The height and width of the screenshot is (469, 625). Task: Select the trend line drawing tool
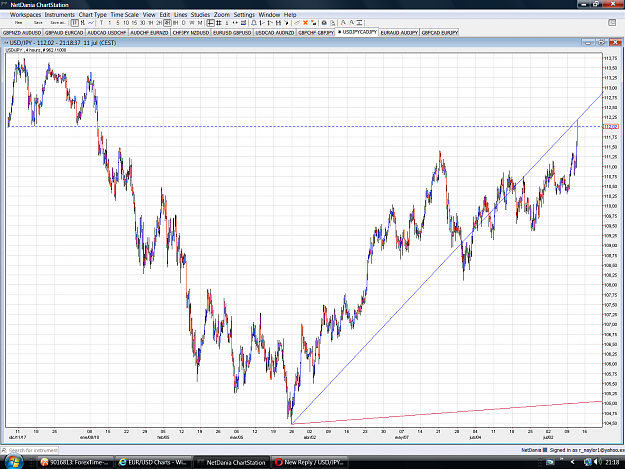pos(262,23)
